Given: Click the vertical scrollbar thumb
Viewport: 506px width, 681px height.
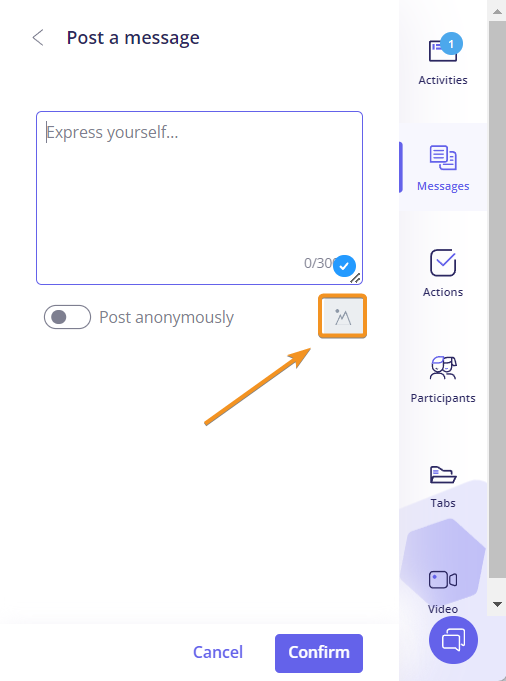Looking at the screenshot, I should (497, 299).
